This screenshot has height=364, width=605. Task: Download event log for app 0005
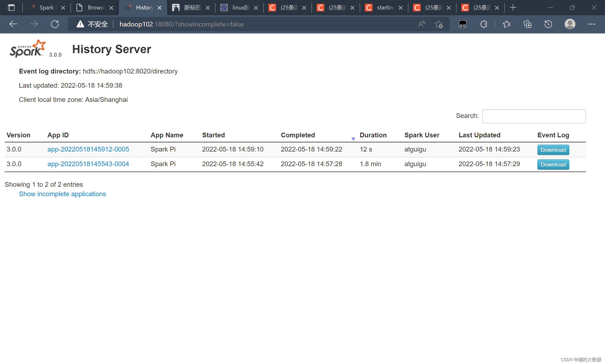pos(553,150)
